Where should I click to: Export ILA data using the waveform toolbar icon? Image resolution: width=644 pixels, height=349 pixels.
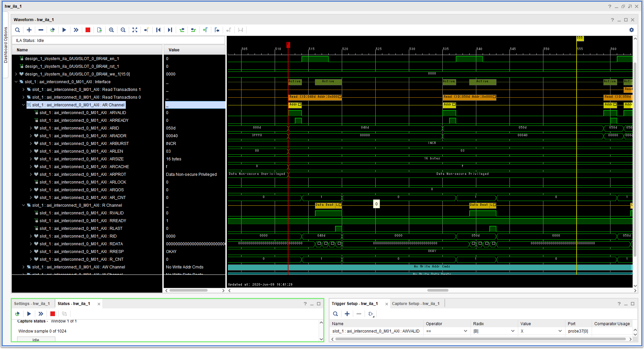pos(99,30)
